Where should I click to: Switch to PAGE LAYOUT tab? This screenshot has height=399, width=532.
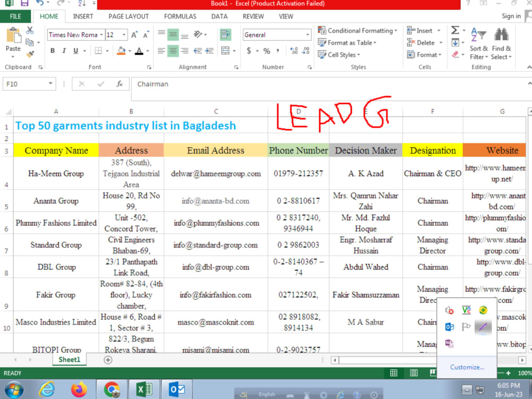click(x=129, y=16)
